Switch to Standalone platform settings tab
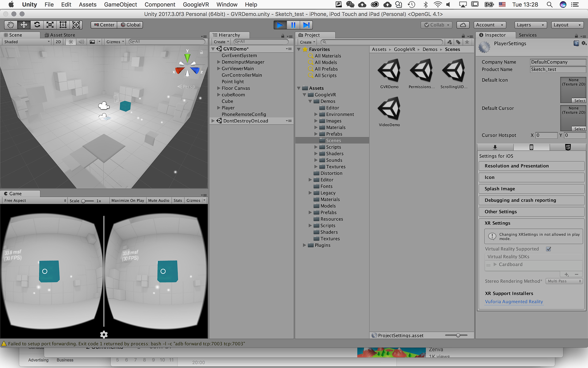The width and height of the screenshot is (588, 368). (495, 147)
